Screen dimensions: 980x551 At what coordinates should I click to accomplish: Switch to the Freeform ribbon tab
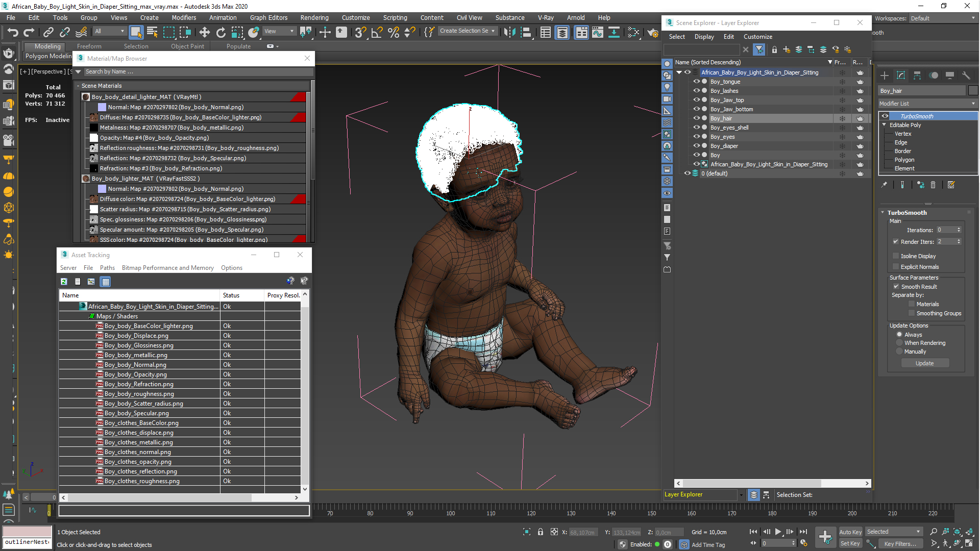coord(89,46)
